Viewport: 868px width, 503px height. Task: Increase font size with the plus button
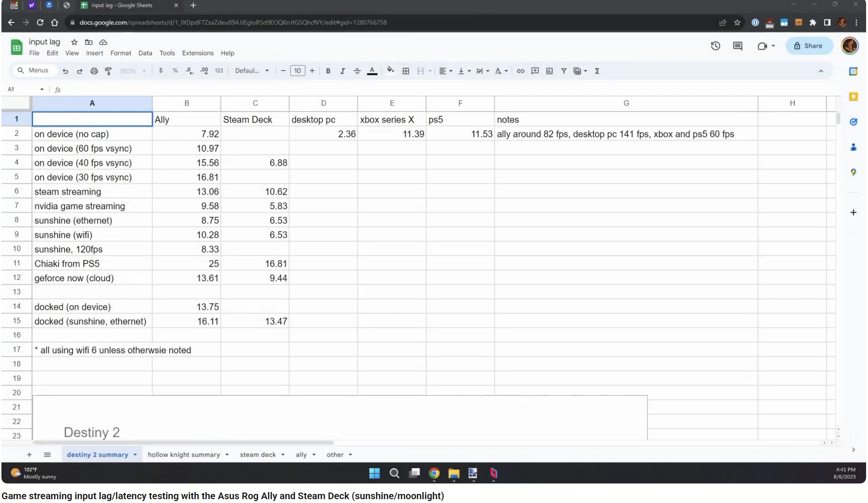coord(312,71)
